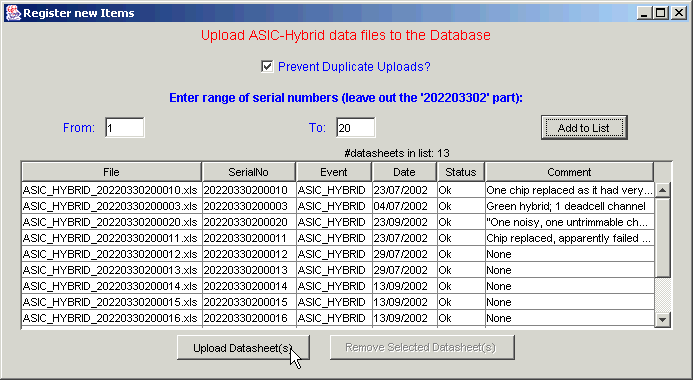Click the Date column header
Viewport: 693px width, 380px height.
(404, 172)
